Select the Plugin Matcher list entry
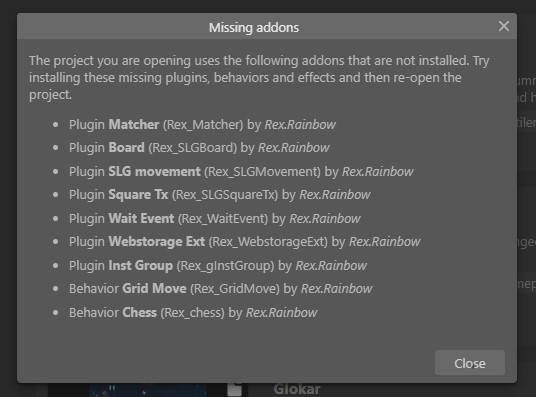This screenshot has height=397, width=536. click(202, 124)
